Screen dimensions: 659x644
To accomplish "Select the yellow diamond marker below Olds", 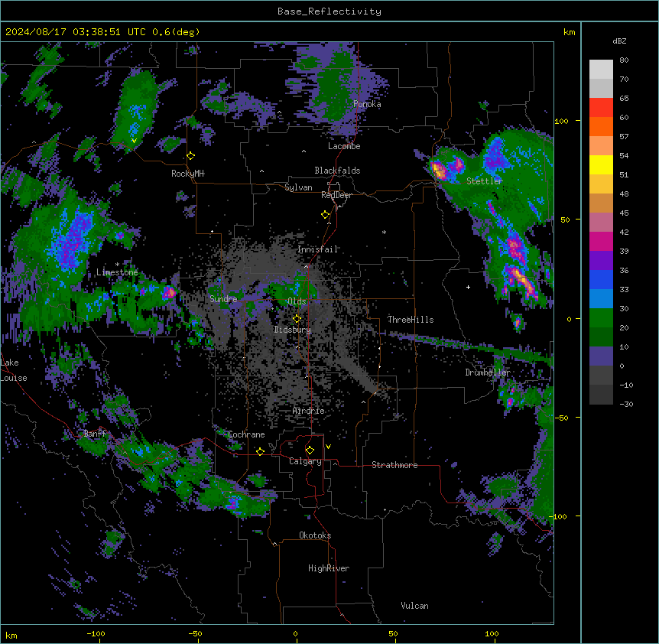I will 297,319.
